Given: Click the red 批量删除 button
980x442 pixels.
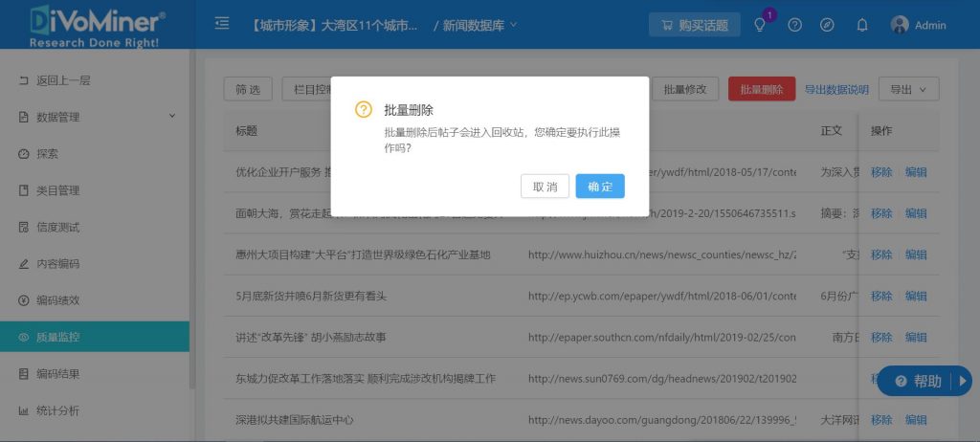Looking at the screenshot, I should [x=762, y=89].
